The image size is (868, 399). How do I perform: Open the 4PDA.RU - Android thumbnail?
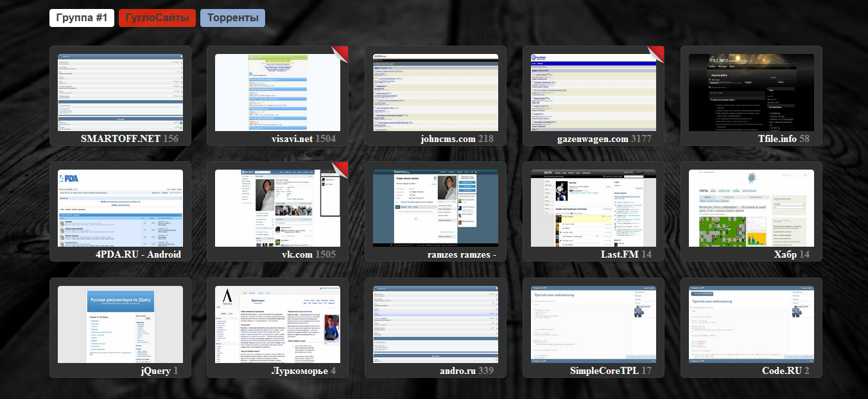pos(120,208)
